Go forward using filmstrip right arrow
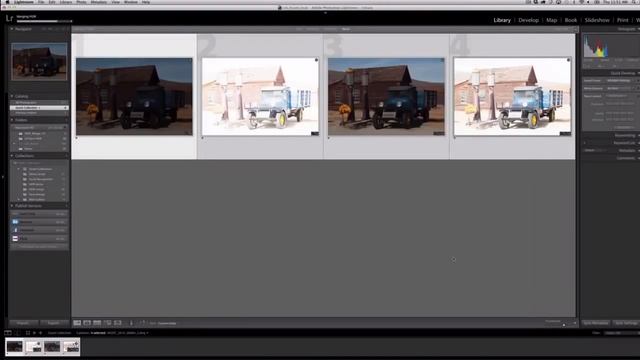 coord(40,333)
